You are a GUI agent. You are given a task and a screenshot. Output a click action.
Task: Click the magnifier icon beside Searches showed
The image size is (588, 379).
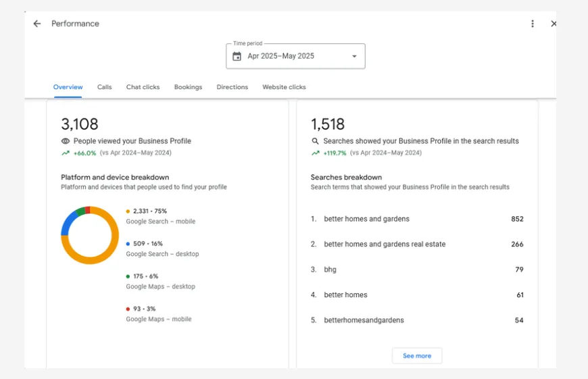(x=315, y=141)
